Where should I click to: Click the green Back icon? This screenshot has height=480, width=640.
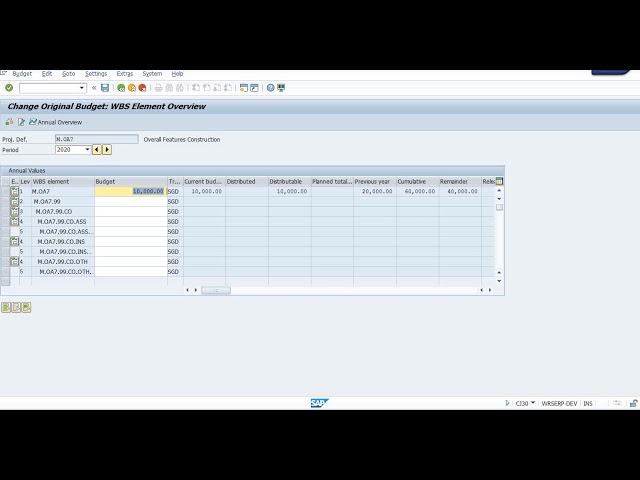tap(121, 88)
